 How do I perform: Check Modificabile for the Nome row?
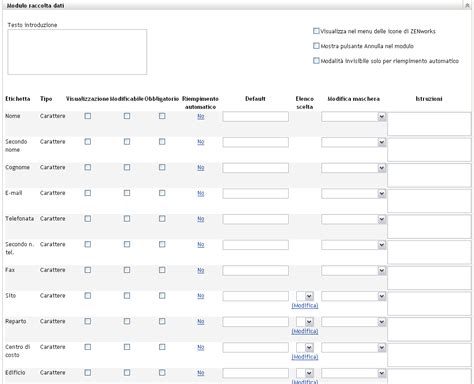pyautogui.click(x=127, y=116)
